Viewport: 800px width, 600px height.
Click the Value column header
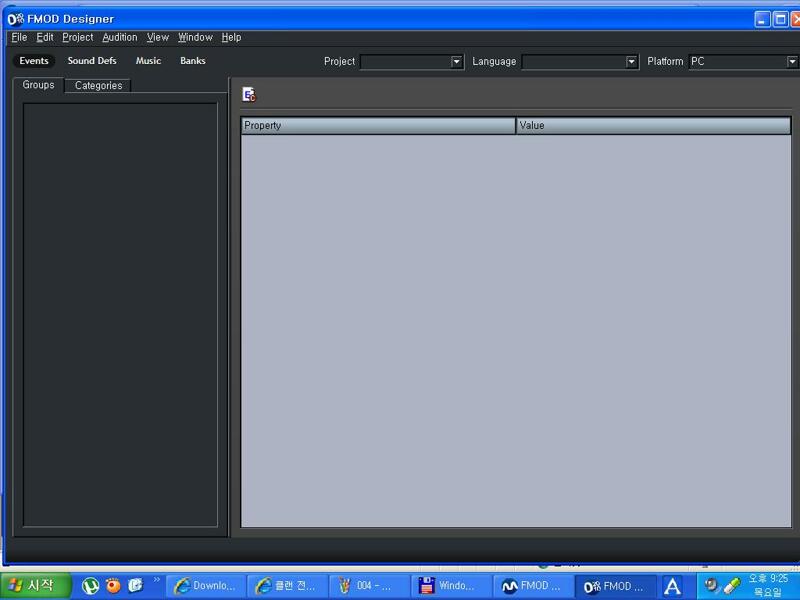click(654, 126)
